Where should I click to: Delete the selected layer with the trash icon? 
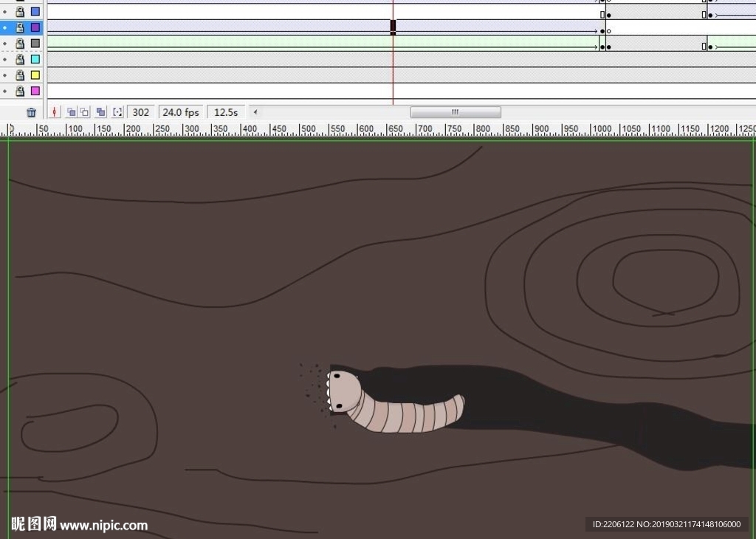coord(31,112)
